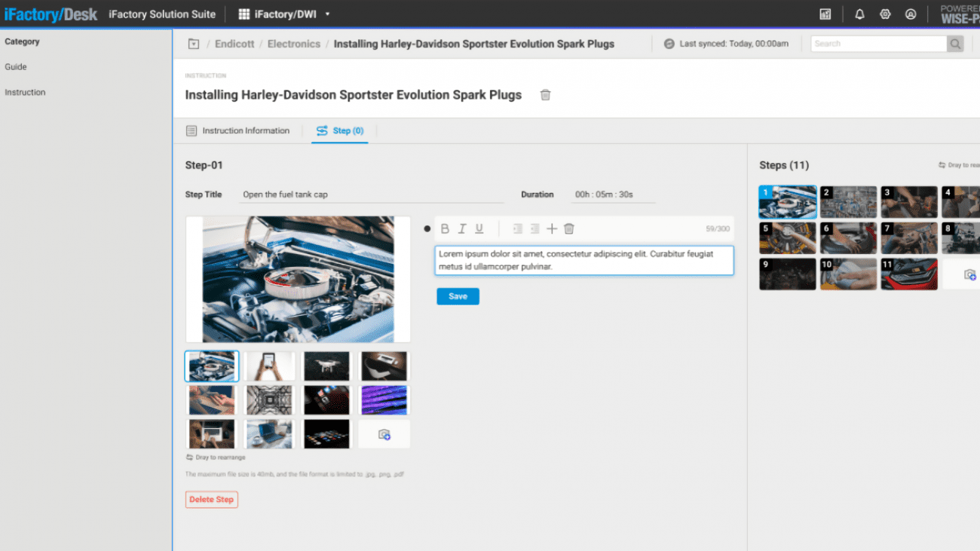Open the iFactory/DWI app switcher dropdown

point(284,14)
